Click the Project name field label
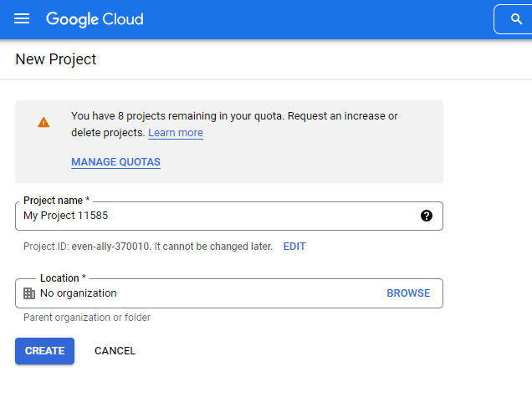532x397 pixels. pos(56,201)
